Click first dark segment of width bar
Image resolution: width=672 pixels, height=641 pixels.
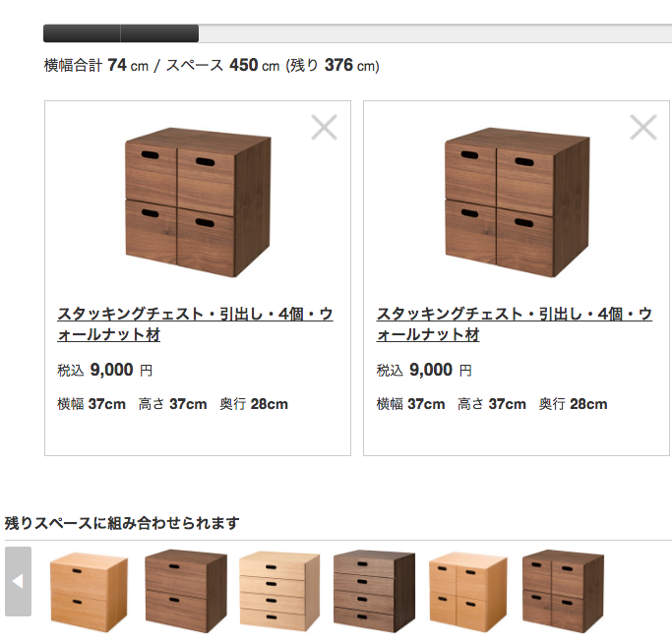pyautogui.click(x=82, y=33)
